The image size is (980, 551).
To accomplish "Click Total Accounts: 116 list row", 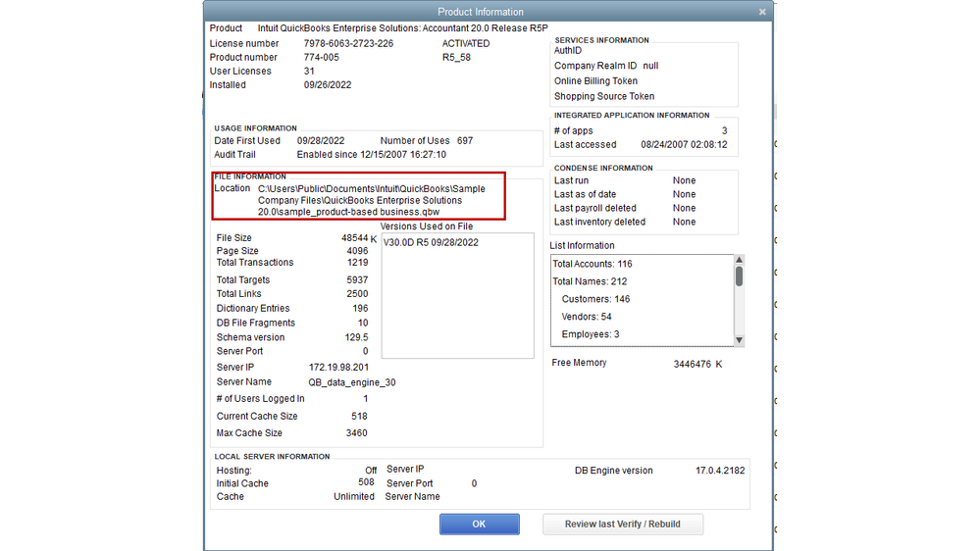I will pyautogui.click(x=593, y=265).
